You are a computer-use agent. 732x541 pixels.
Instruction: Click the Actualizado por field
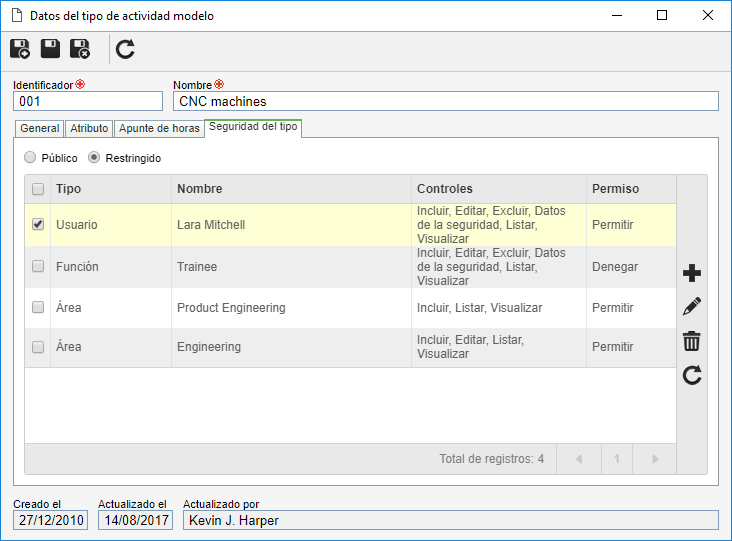pos(450,520)
